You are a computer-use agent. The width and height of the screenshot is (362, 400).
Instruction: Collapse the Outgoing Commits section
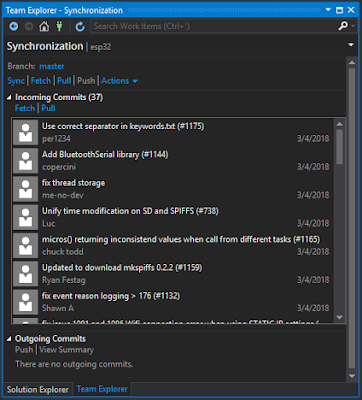9,339
